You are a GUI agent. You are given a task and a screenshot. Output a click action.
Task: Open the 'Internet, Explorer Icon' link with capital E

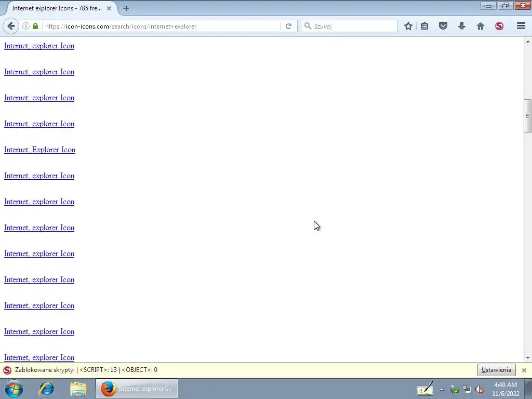[39, 150]
